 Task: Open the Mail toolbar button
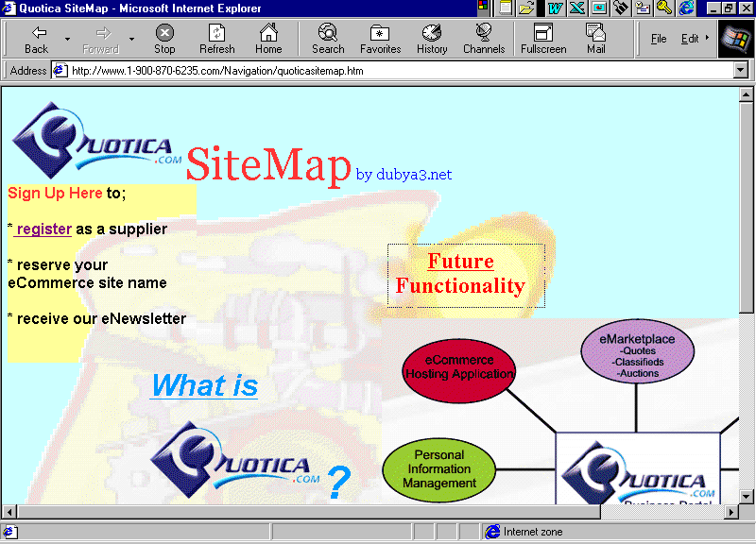596,39
